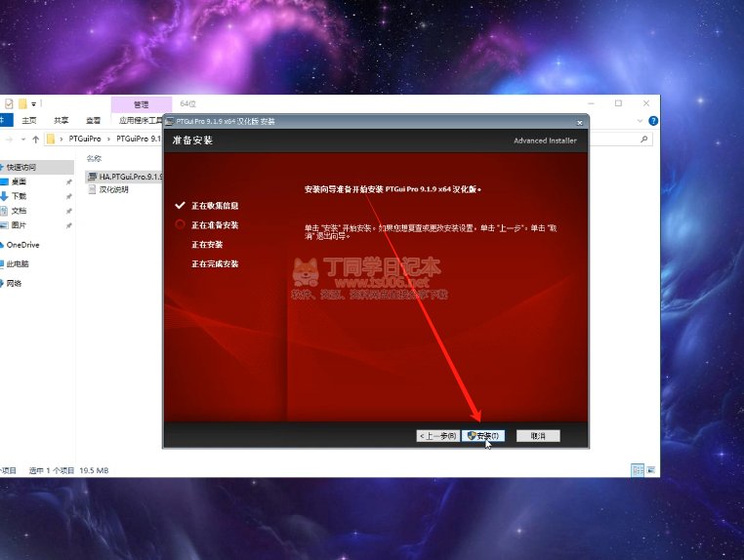Screen dimensions: 744x560
Task: Open the 主页 tab in Explorer
Action: (29, 120)
